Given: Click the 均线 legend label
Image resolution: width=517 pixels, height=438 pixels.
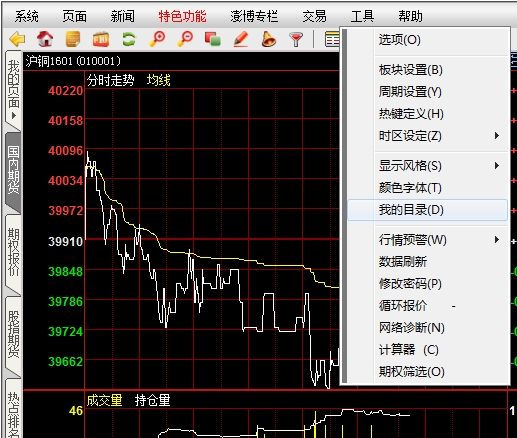Looking at the screenshot, I should pos(159,80).
